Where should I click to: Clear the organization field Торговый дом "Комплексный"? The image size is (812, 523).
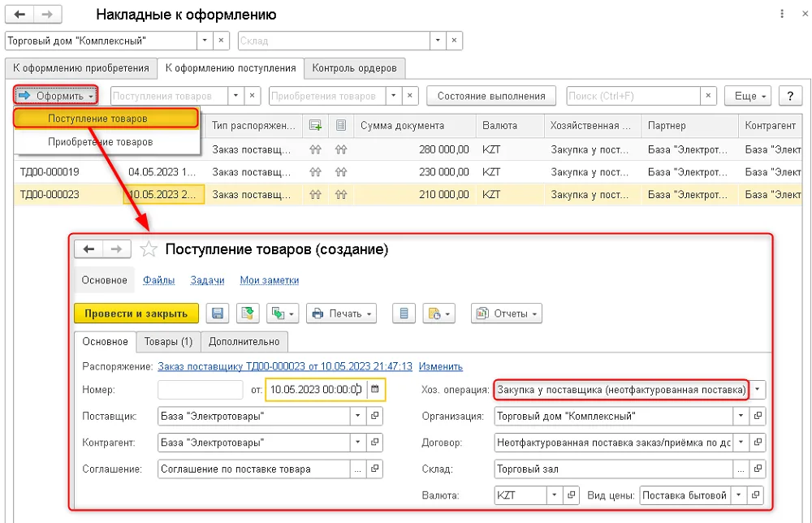coord(221,41)
